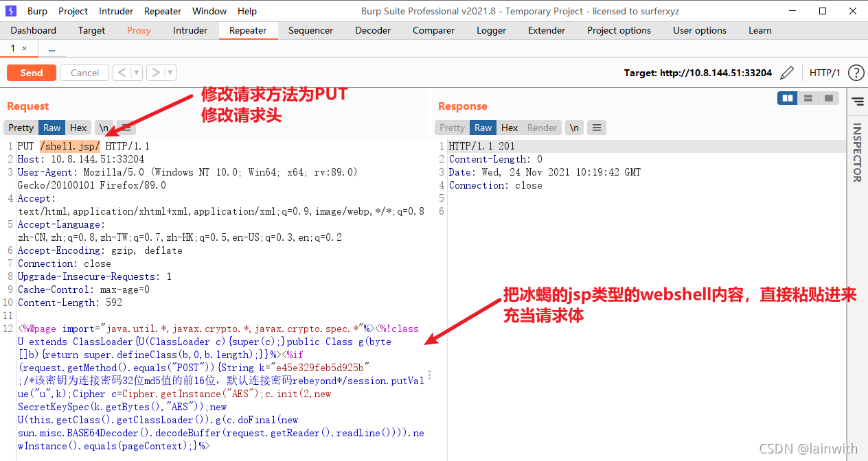This screenshot has height=461, width=868.
Task: Click Target URL label text
Action: 698,73
